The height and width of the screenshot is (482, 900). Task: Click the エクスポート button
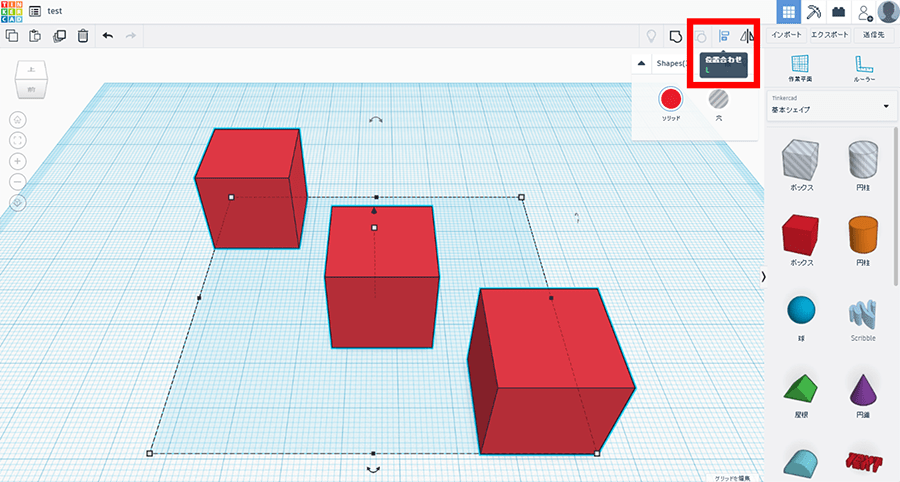[829, 35]
